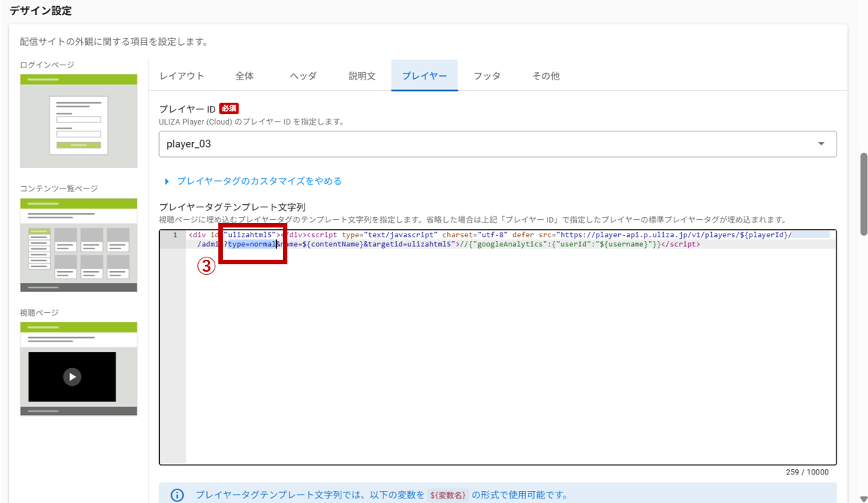Open the その他 tab
The image size is (868, 503).
546,76
